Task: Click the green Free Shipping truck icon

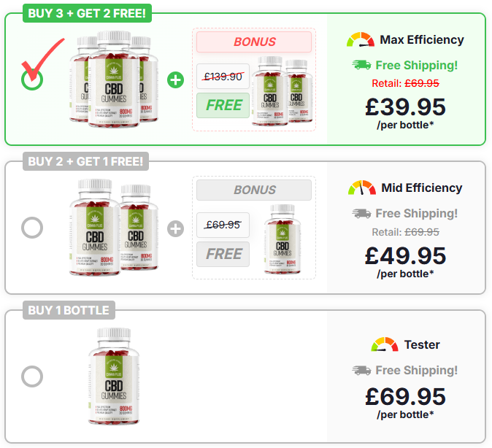Action: pos(361,65)
